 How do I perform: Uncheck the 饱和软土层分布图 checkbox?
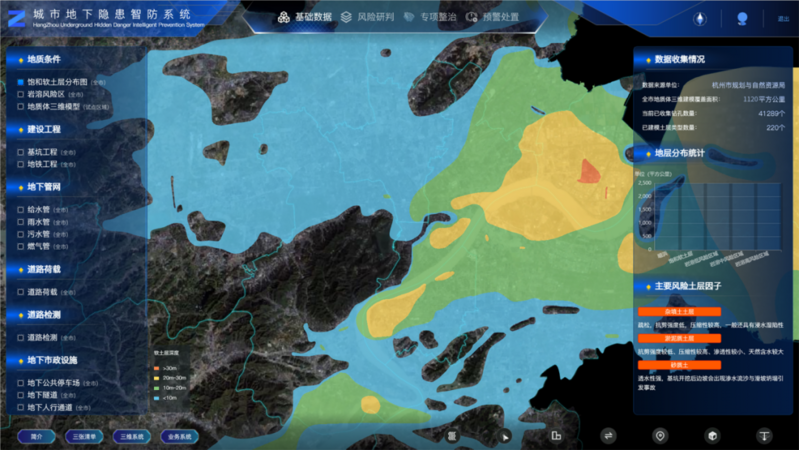click(x=21, y=82)
